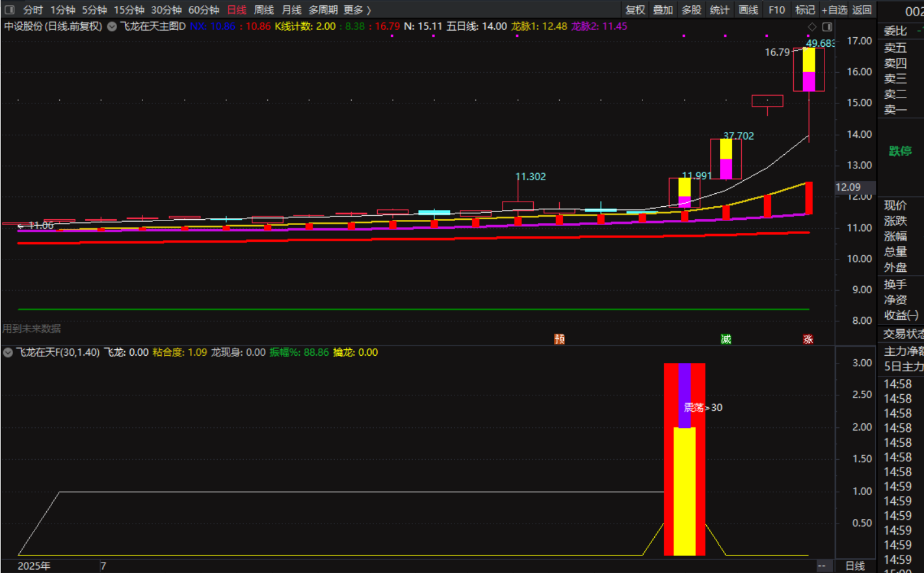Click the 画线 drawing tool

point(748,10)
